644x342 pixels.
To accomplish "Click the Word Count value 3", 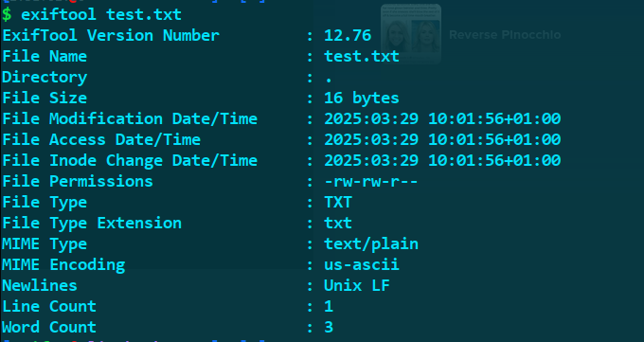I will click(329, 328).
